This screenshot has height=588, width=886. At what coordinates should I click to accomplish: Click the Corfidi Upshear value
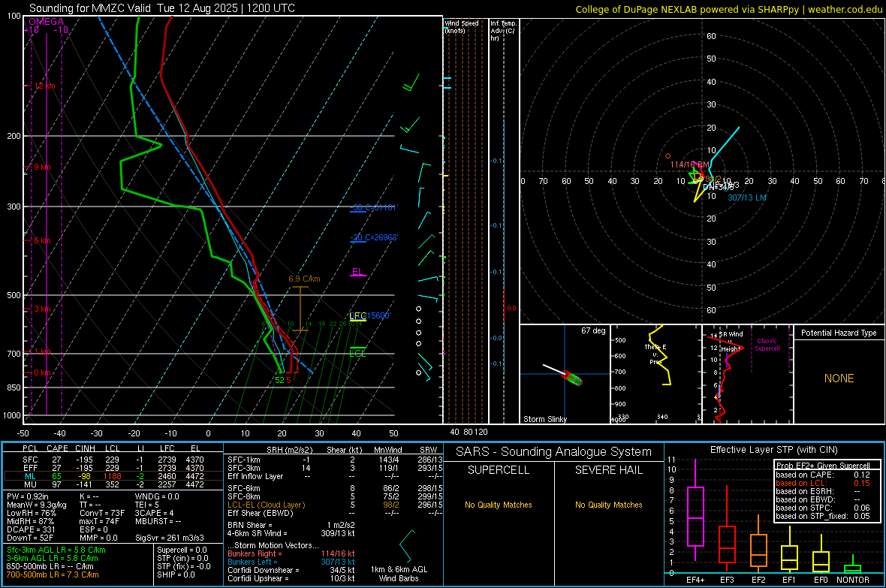point(291,578)
